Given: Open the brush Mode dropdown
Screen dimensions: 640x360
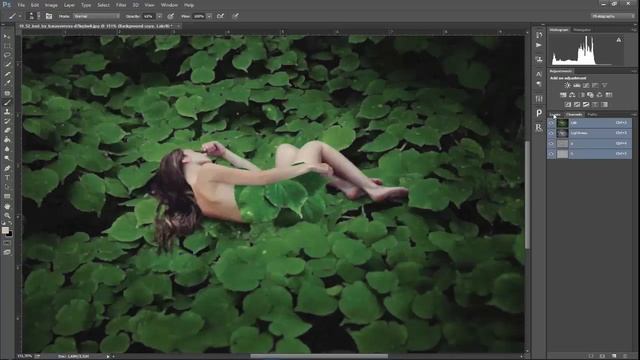Looking at the screenshot, I should (x=96, y=16).
